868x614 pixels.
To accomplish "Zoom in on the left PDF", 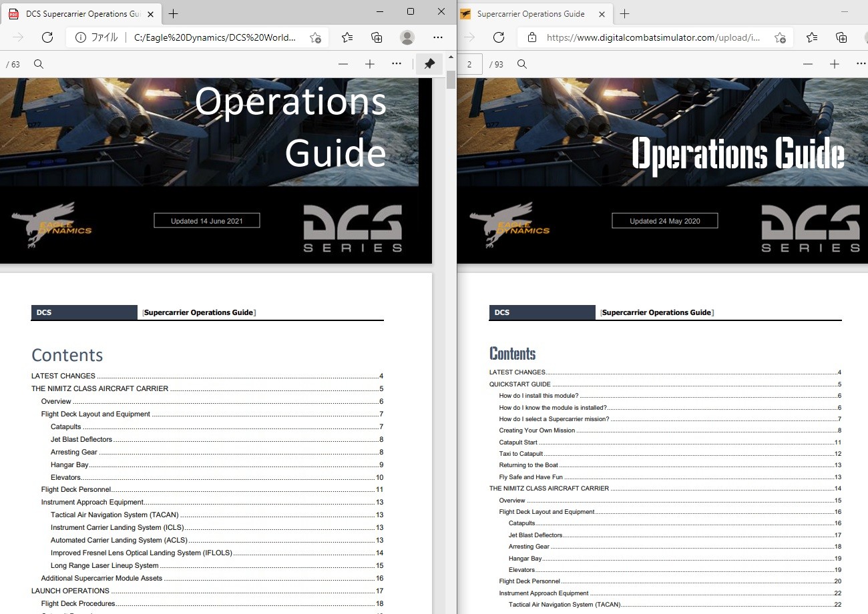I will click(x=370, y=64).
